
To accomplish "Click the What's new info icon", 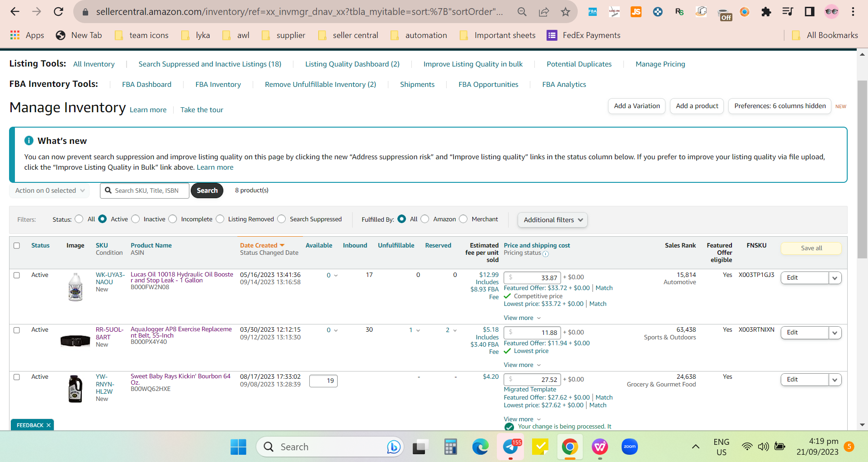I will coord(29,141).
